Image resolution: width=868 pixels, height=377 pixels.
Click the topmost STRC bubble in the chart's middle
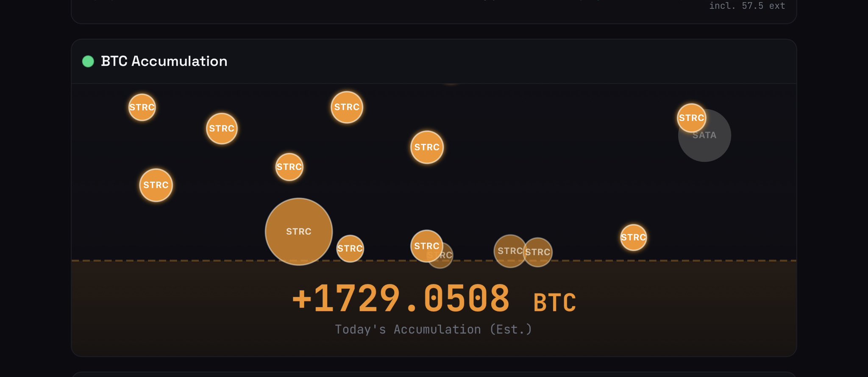pos(347,107)
